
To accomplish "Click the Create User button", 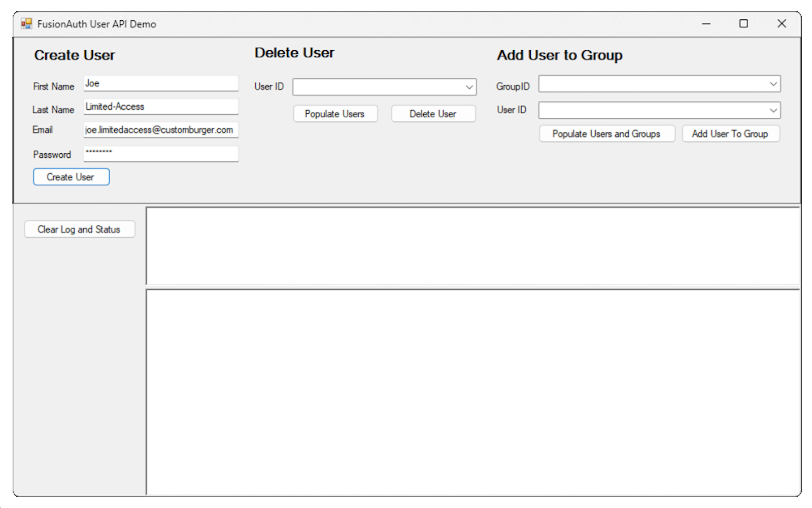I will click(x=71, y=177).
